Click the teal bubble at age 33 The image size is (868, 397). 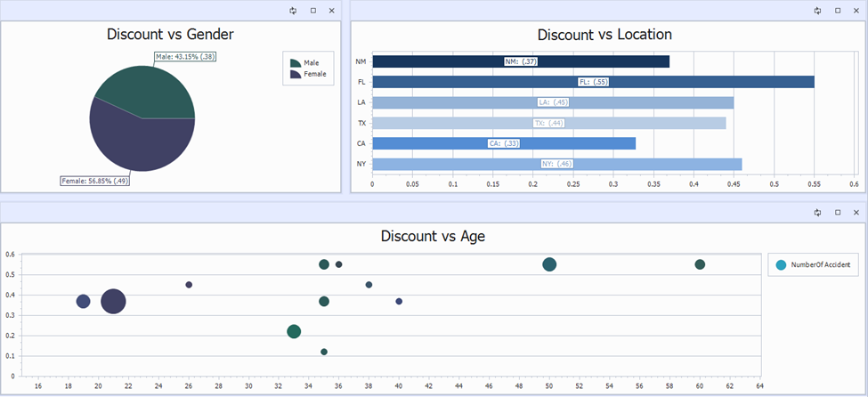click(294, 332)
